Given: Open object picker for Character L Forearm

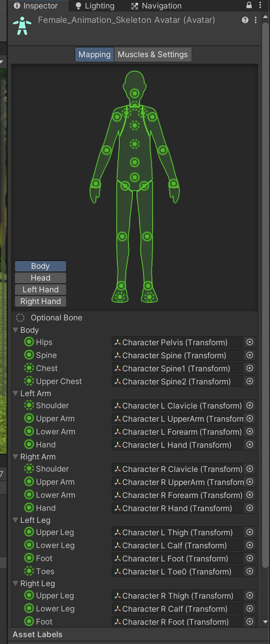Looking at the screenshot, I should 250,432.
